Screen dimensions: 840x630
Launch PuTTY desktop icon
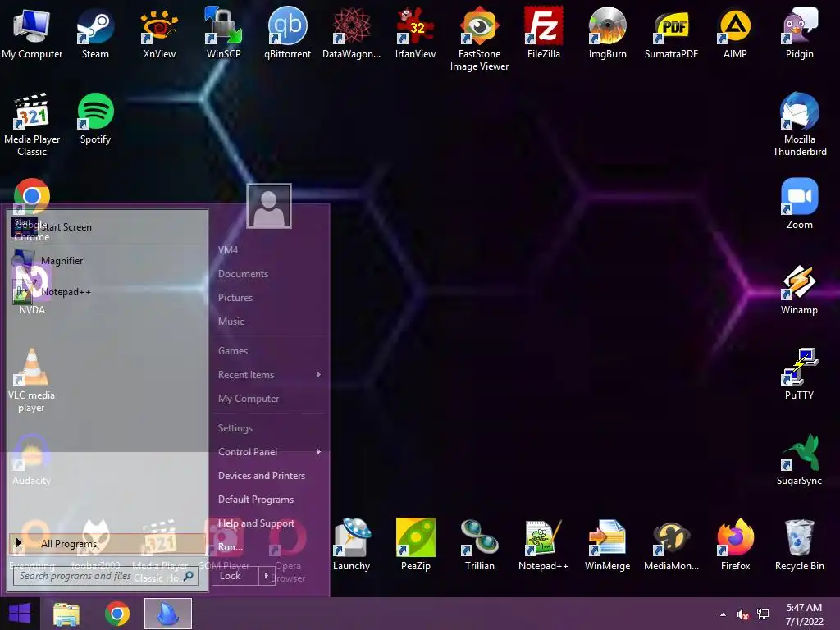799,374
